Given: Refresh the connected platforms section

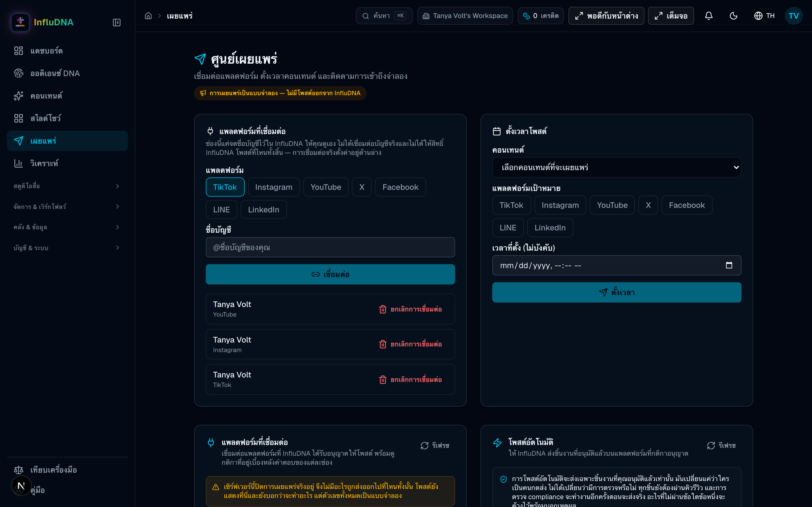Looking at the screenshot, I should (x=435, y=446).
